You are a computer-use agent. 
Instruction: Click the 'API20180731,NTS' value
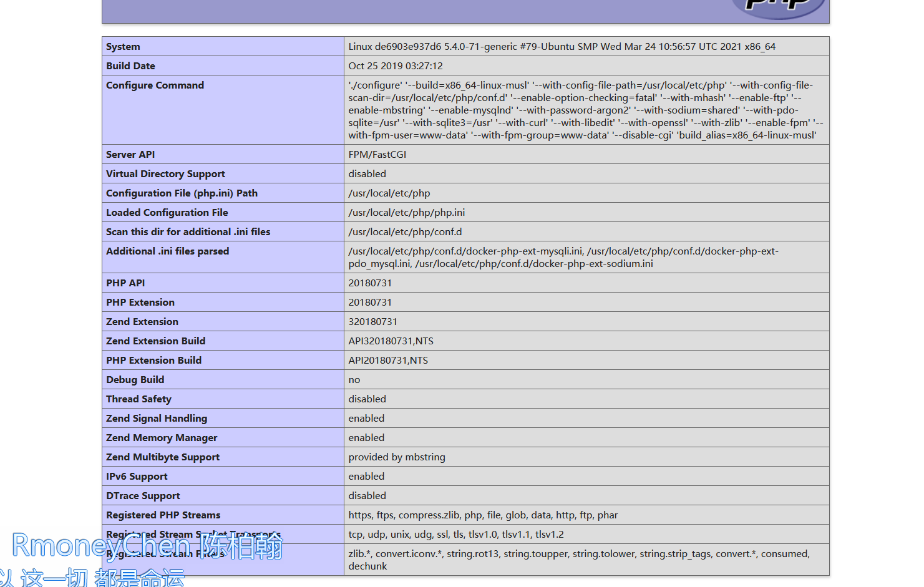pos(388,361)
